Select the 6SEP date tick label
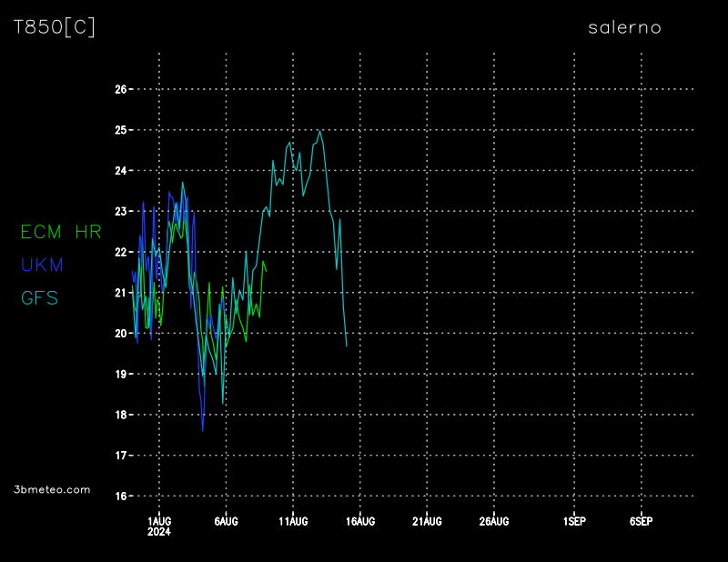728x562 pixels. pos(641,521)
